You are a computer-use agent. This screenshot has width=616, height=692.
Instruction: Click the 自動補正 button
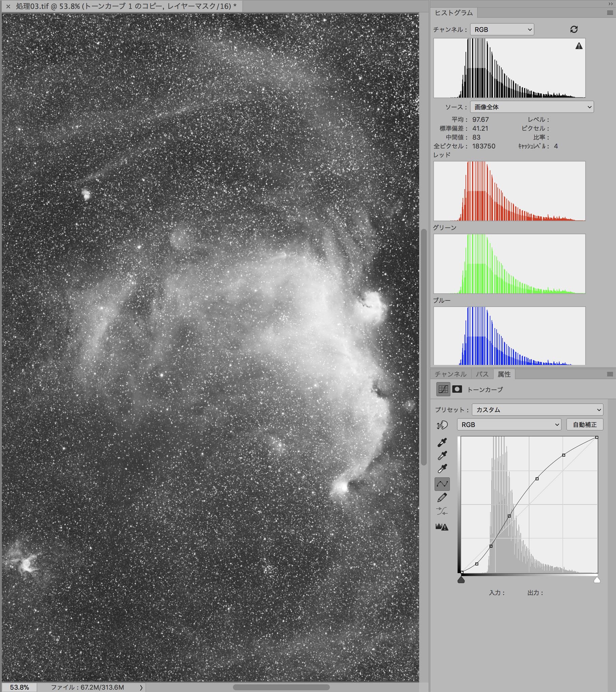(x=585, y=424)
